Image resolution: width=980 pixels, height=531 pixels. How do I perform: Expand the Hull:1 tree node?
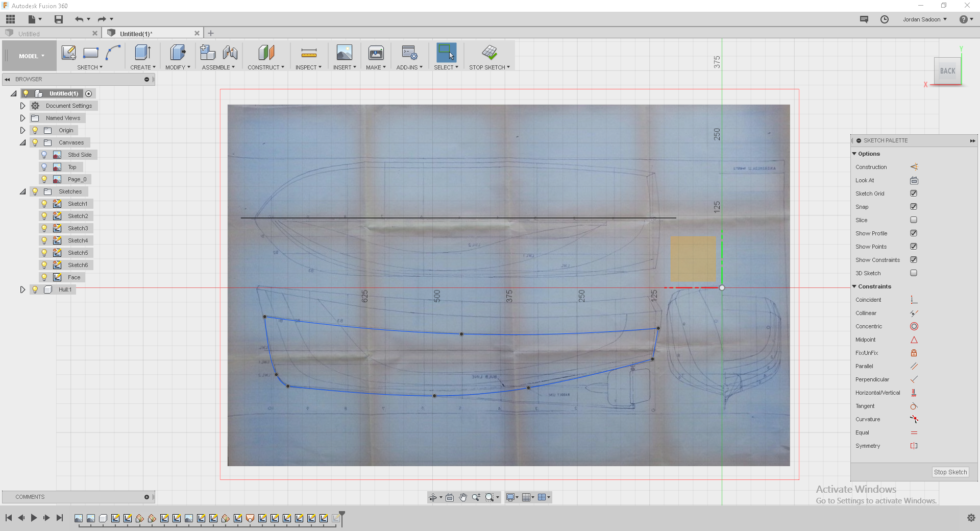(x=22, y=289)
